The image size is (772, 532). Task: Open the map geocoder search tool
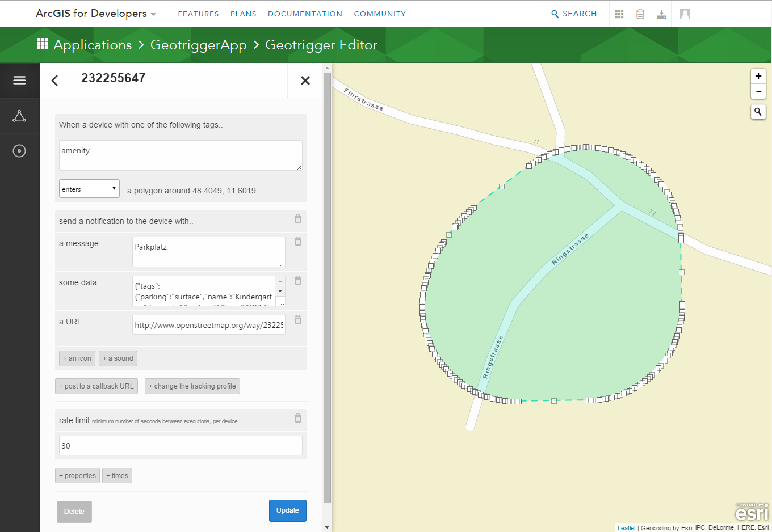point(758,112)
